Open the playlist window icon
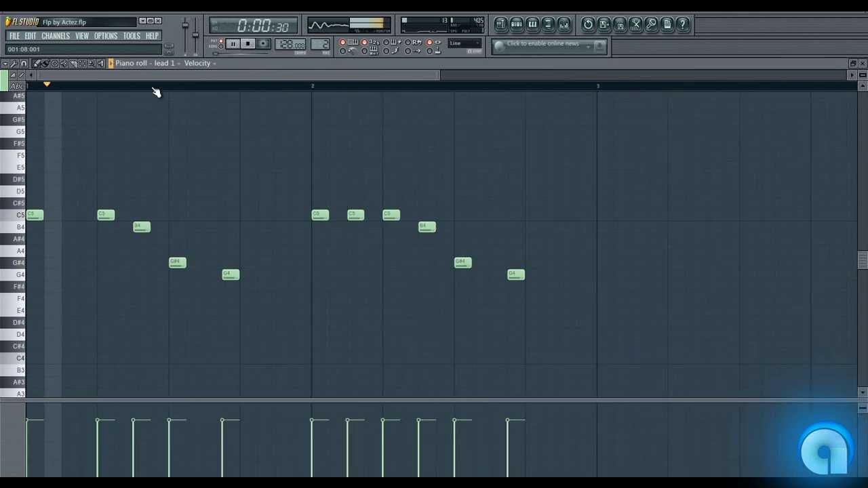 (500, 24)
